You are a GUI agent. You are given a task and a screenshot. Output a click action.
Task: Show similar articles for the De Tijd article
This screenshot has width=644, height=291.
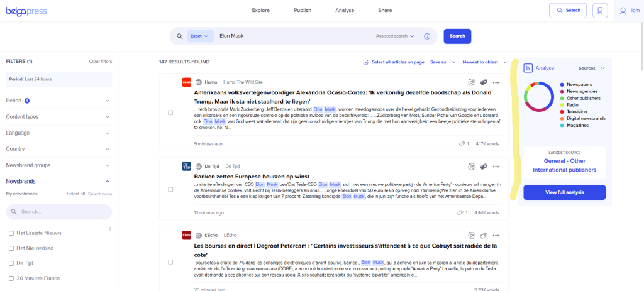(472, 167)
